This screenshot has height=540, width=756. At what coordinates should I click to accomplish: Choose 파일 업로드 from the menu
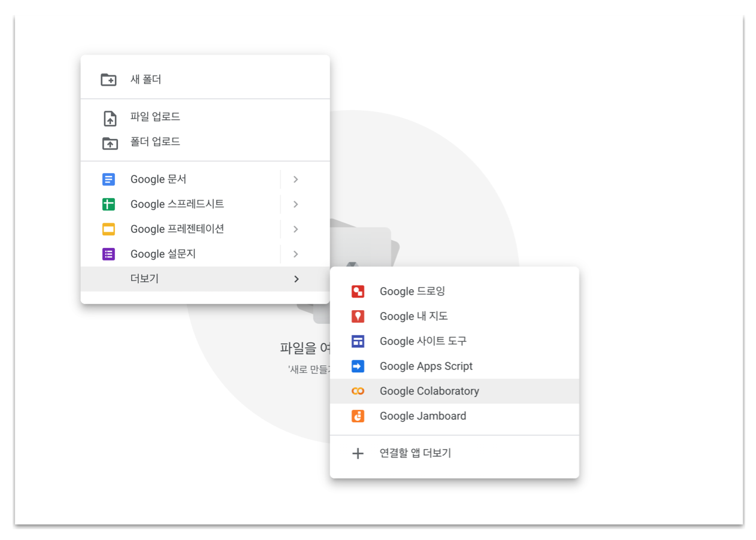coord(205,117)
